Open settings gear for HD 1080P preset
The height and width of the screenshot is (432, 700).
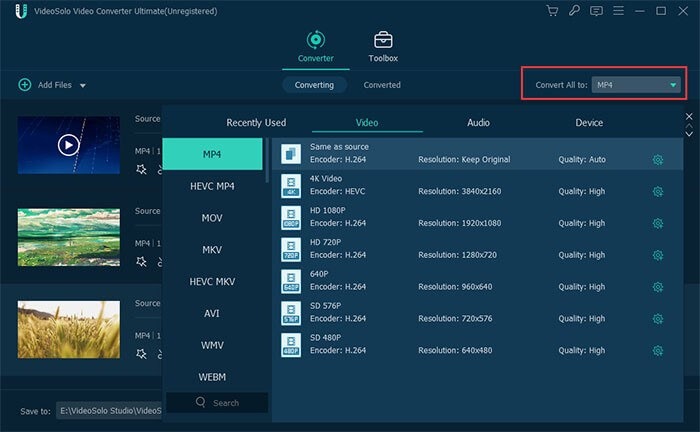(x=658, y=223)
